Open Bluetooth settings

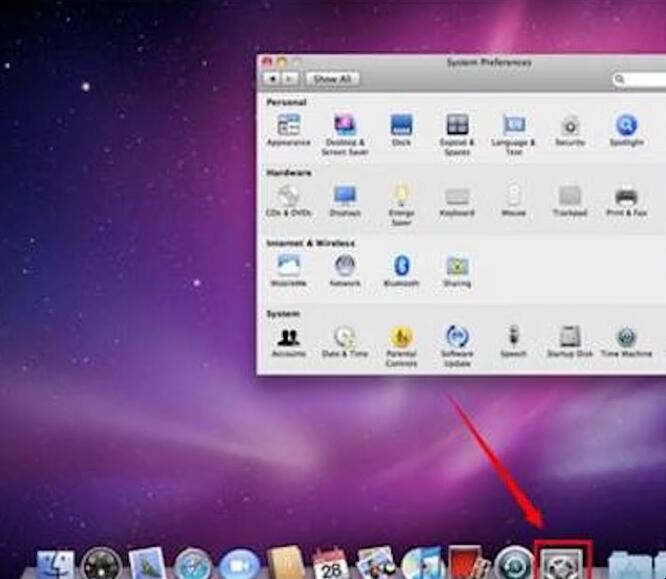click(x=401, y=267)
